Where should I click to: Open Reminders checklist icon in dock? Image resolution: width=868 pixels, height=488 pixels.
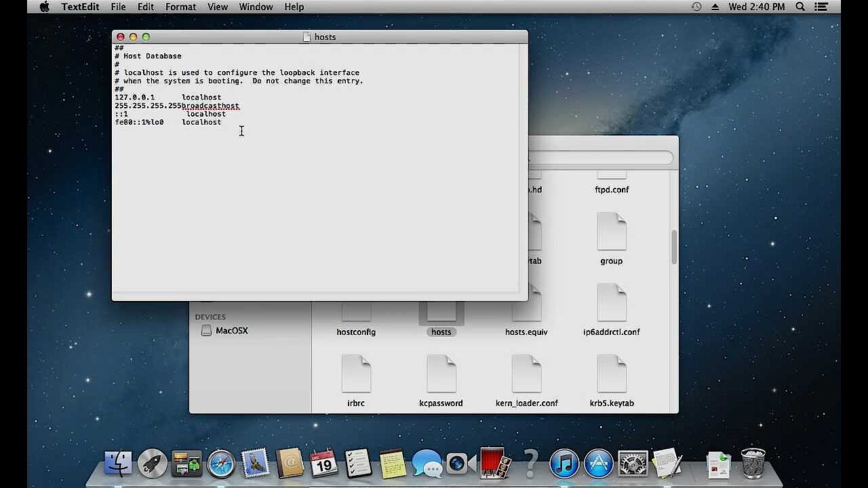pos(358,464)
